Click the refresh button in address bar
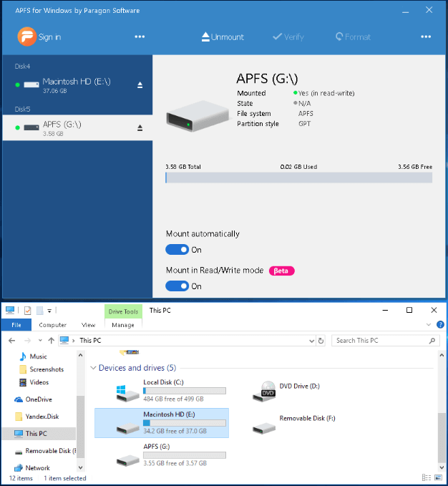The width and height of the screenshot is (448, 486). (x=321, y=341)
